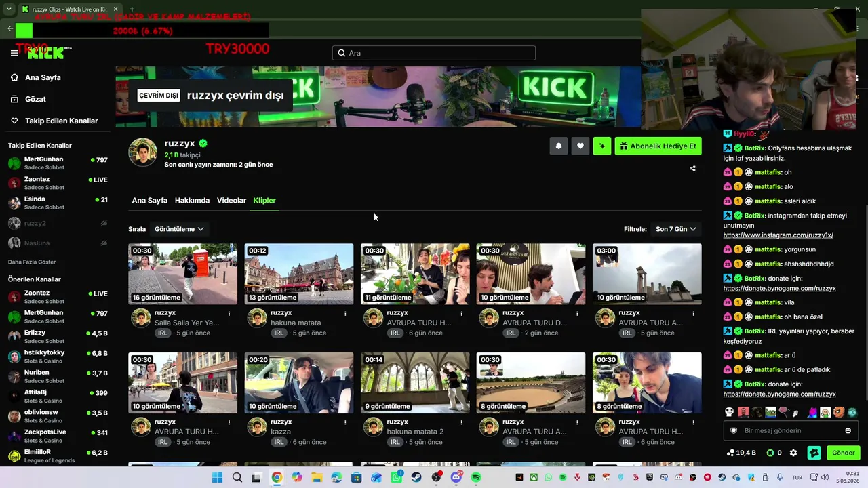868x488 pixels.
Task: Select the Klipler tab
Action: 264,201
